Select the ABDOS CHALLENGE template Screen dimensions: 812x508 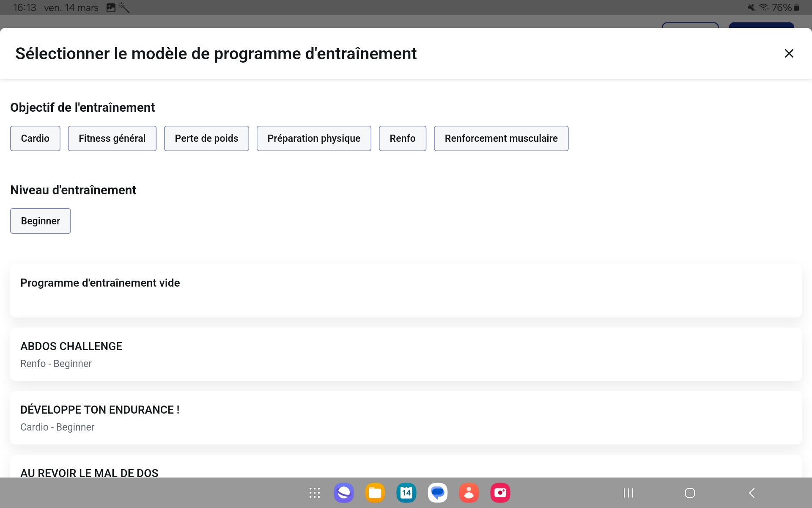[x=406, y=354]
